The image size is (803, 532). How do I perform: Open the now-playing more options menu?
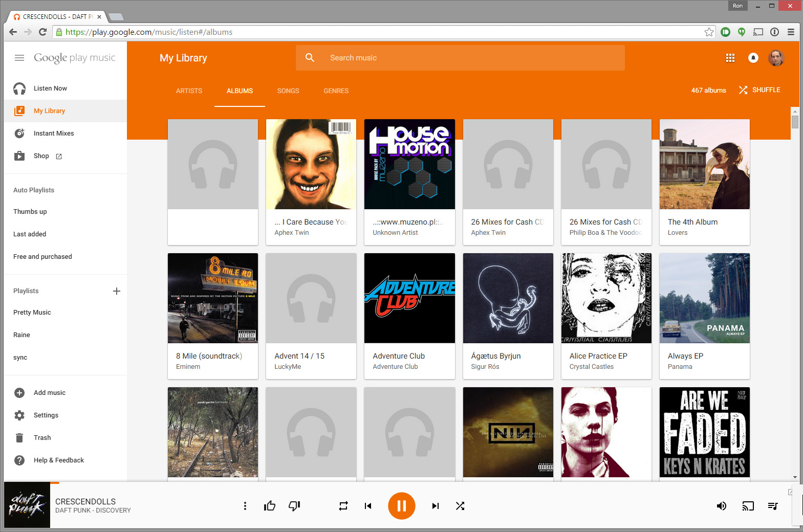tap(245, 506)
